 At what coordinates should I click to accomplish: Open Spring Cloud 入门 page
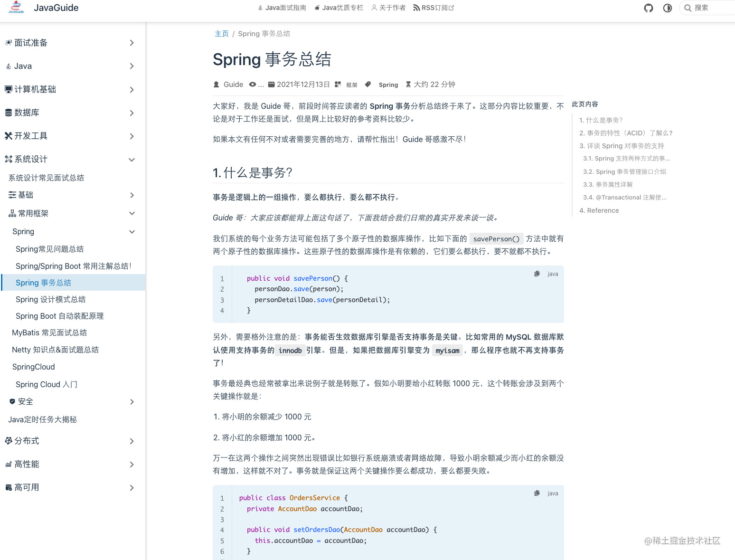[x=47, y=384]
